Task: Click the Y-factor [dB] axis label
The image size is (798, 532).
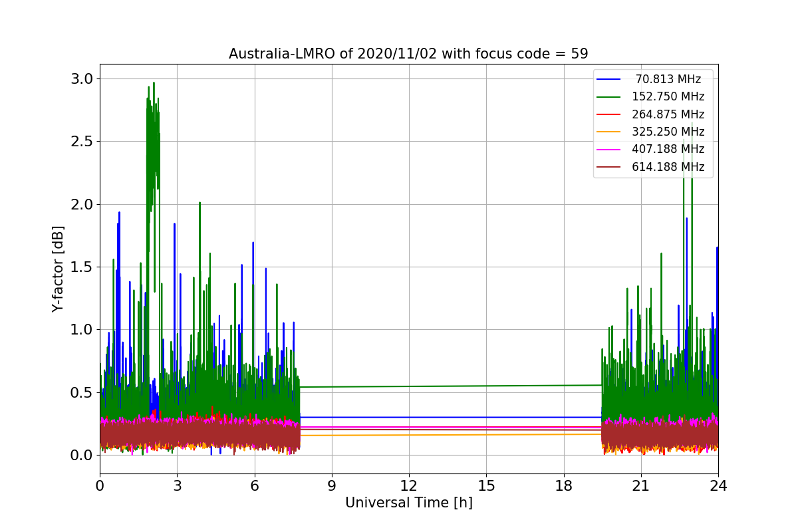Action: coord(59,269)
